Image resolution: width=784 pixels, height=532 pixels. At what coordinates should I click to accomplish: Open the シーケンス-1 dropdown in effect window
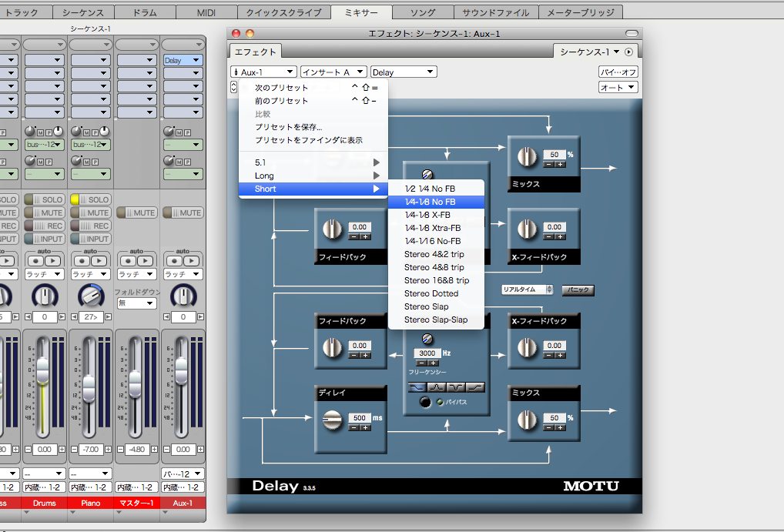589,52
